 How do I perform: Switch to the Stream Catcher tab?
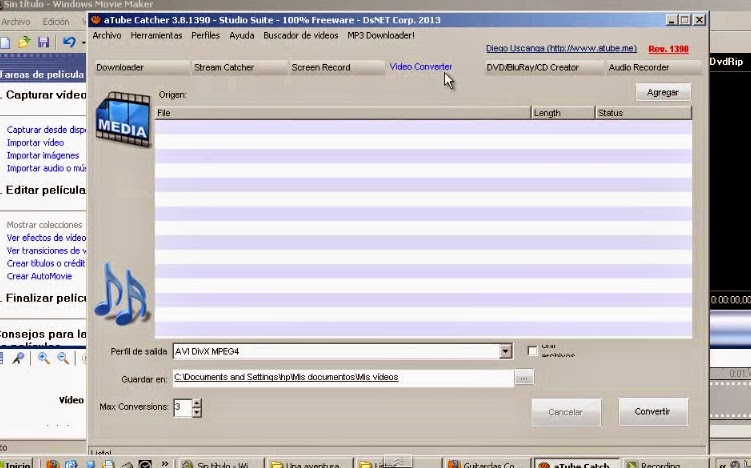click(x=239, y=68)
